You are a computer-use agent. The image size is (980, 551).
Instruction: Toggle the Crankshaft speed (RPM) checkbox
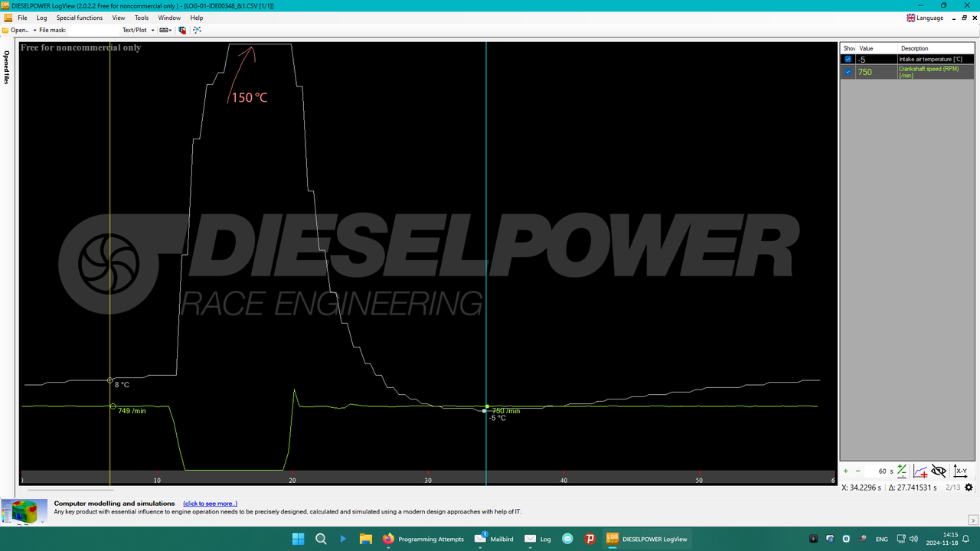848,72
